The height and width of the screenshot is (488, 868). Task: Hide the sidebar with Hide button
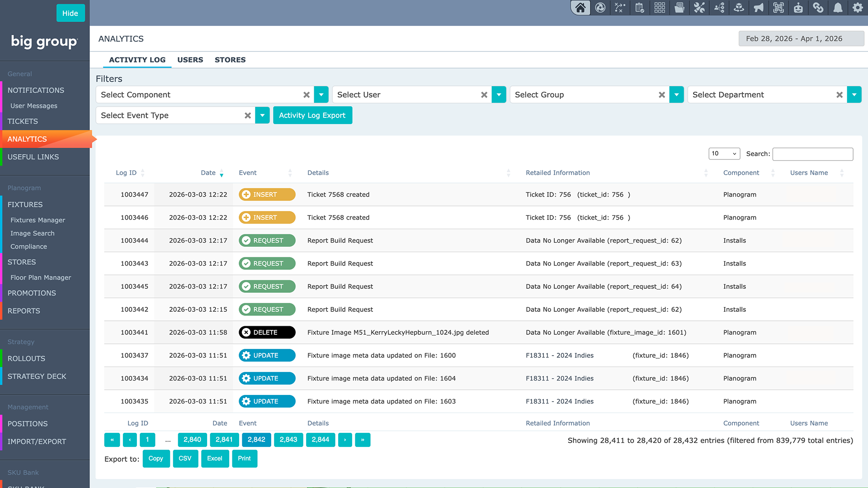point(70,13)
